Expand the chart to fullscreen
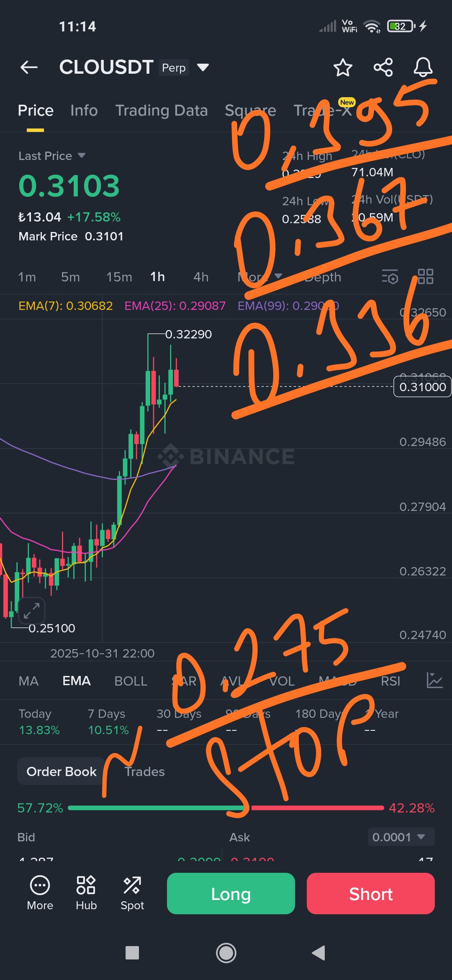Viewport: 452px width, 980px height. pyautogui.click(x=32, y=610)
